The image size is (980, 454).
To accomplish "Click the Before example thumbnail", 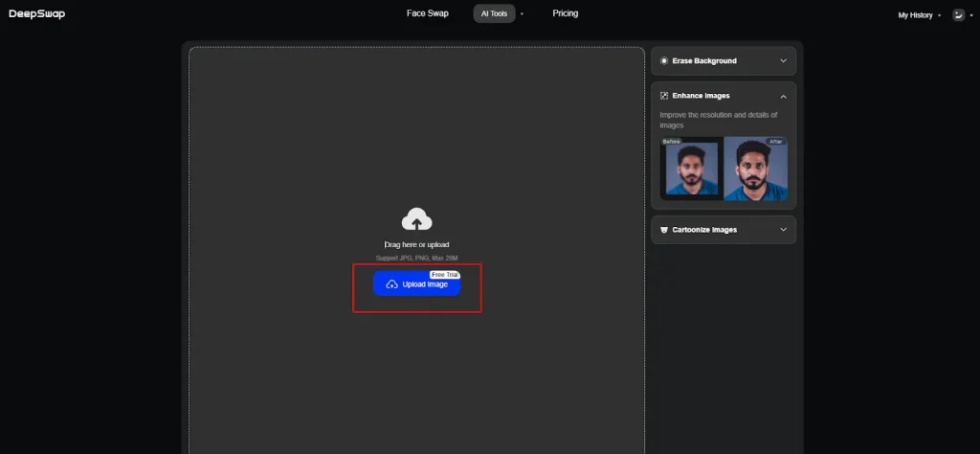I will [691, 169].
